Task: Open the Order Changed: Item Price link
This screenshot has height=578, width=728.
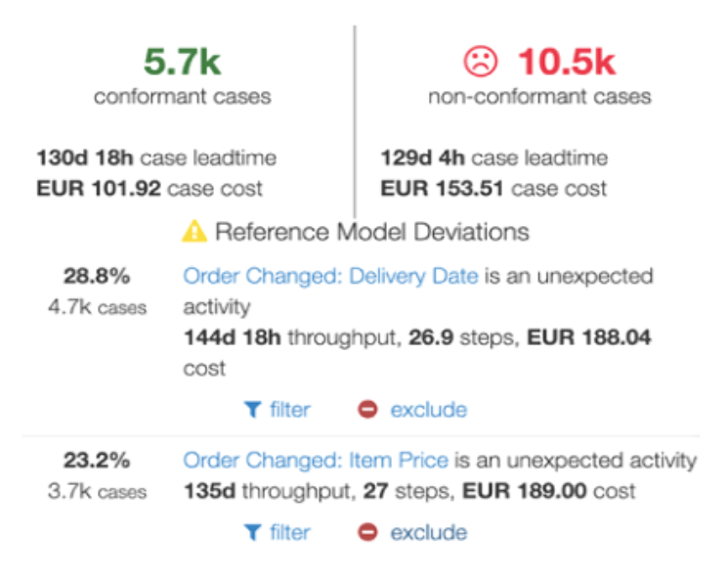Action: click(316, 461)
